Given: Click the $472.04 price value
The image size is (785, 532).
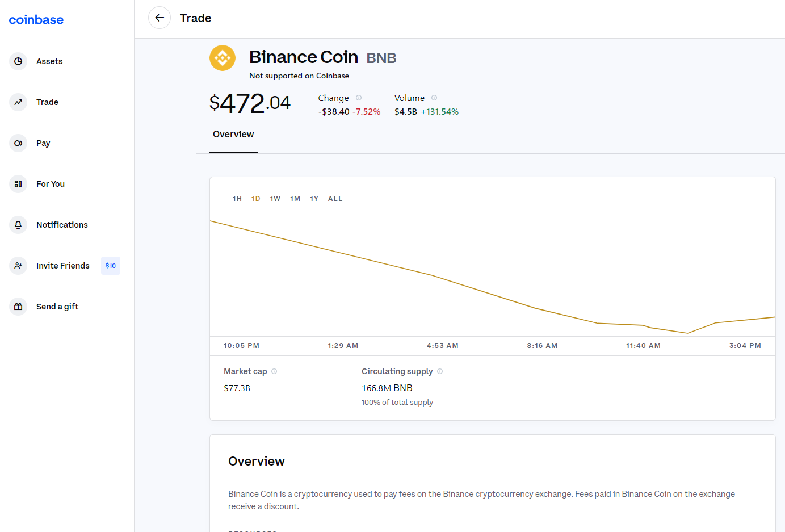Looking at the screenshot, I should (250, 103).
